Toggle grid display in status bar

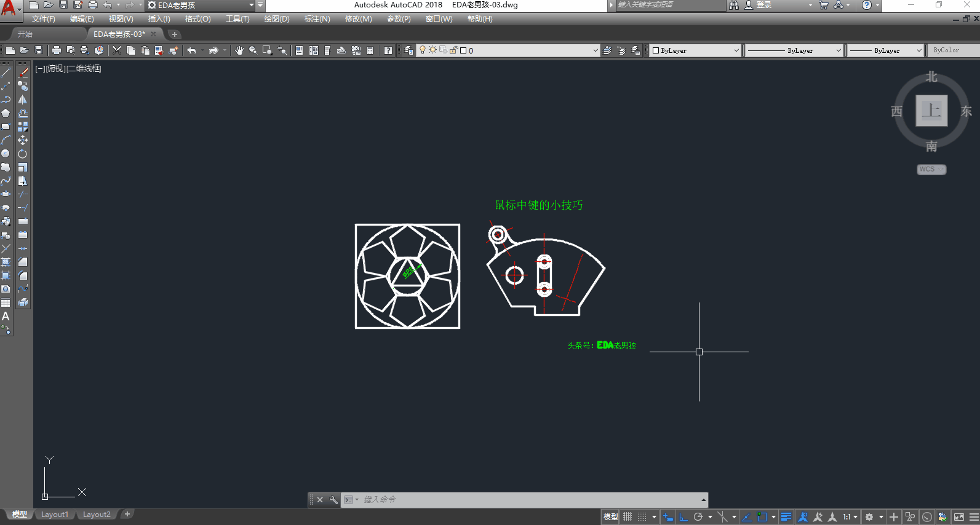pyautogui.click(x=627, y=517)
